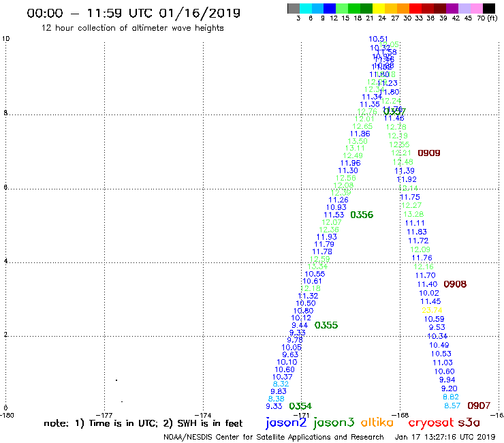The height and width of the screenshot is (443, 504).
Task: Click the purple swatch in the legend
Action: point(452,9)
